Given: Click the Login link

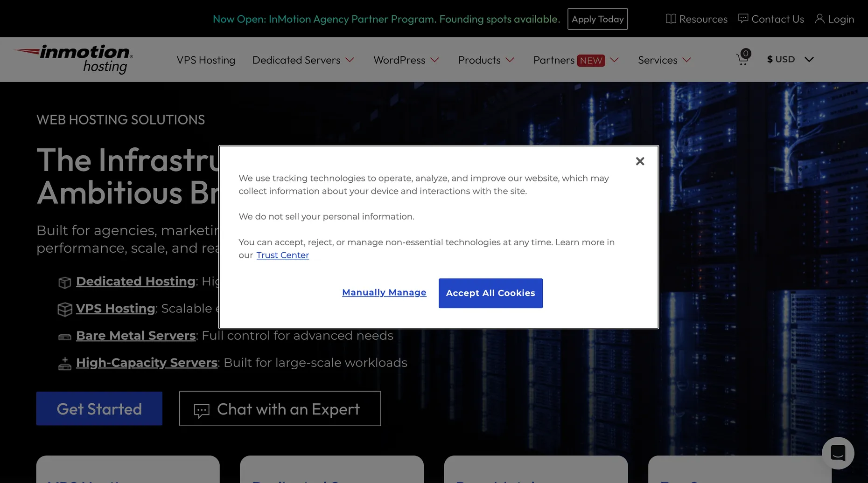Looking at the screenshot, I should (x=841, y=19).
